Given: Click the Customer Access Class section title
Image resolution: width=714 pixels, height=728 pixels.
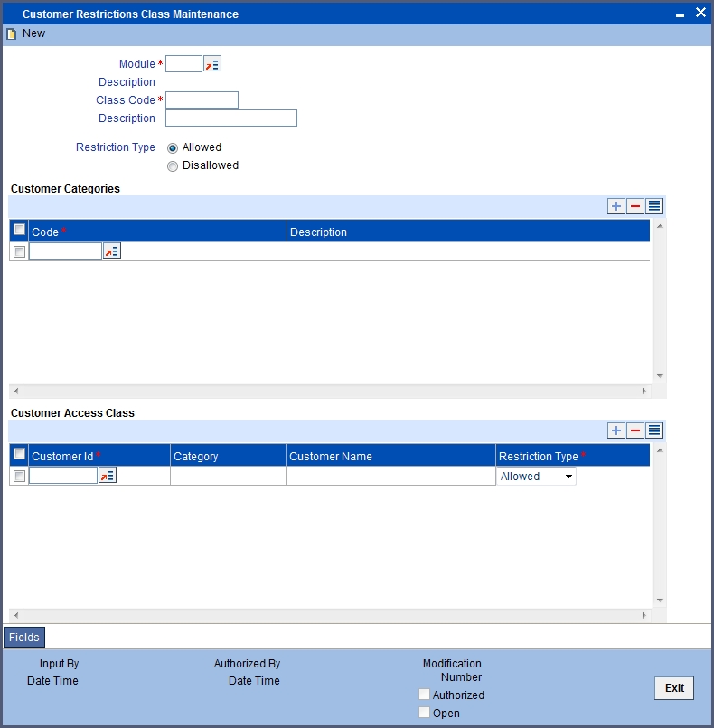Looking at the screenshot, I should (72, 412).
